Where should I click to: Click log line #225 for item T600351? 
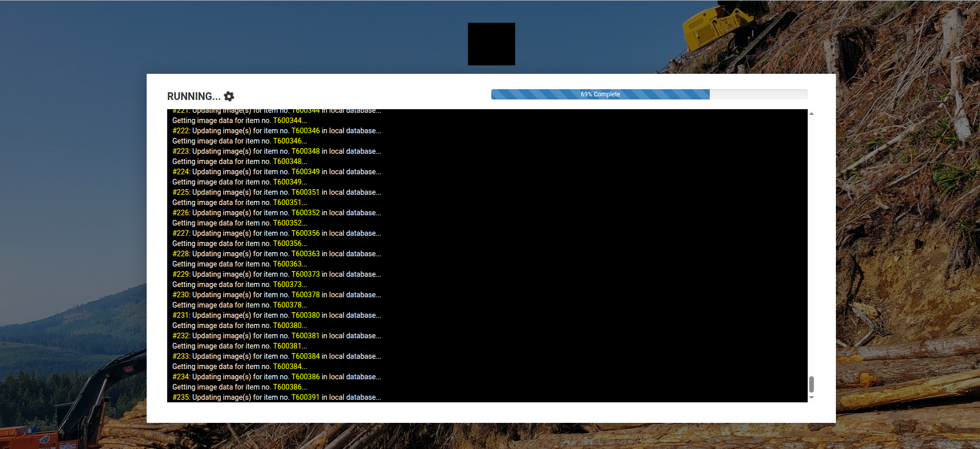(277, 192)
